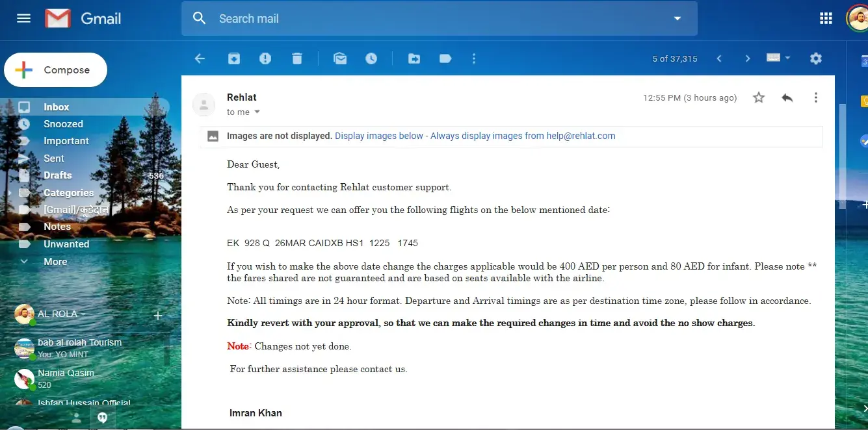Viewport: 868px width, 430px height.
Task: Expand the More labels list
Action: pos(55,262)
